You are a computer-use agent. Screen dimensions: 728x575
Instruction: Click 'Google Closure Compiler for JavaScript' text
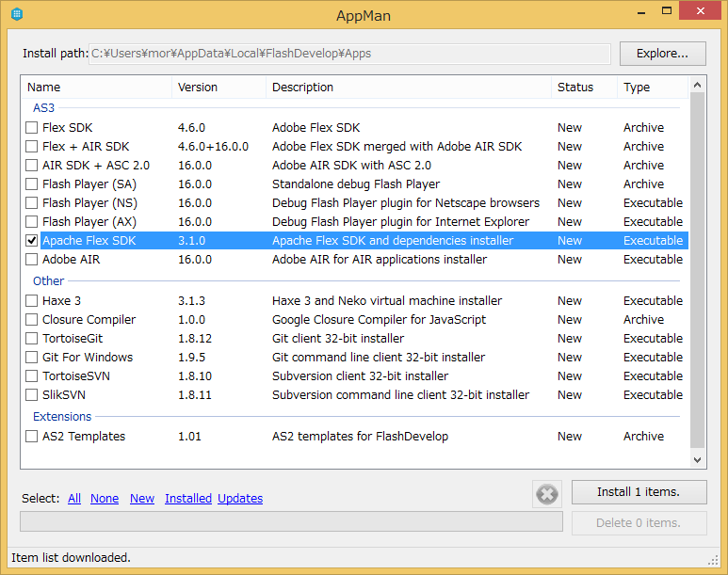point(379,320)
